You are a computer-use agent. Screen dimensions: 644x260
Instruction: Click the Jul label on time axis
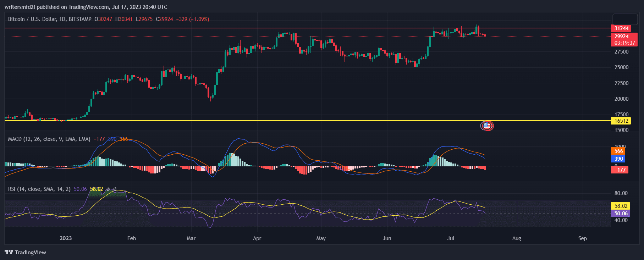pos(451,238)
